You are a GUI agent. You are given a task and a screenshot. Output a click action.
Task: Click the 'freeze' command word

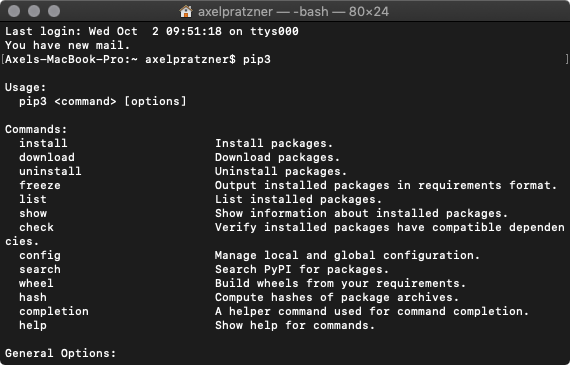coord(40,185)
